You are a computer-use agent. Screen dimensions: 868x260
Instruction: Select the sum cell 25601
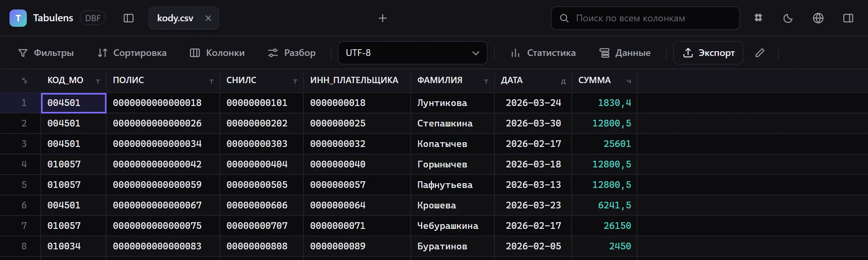pos(604,144)
